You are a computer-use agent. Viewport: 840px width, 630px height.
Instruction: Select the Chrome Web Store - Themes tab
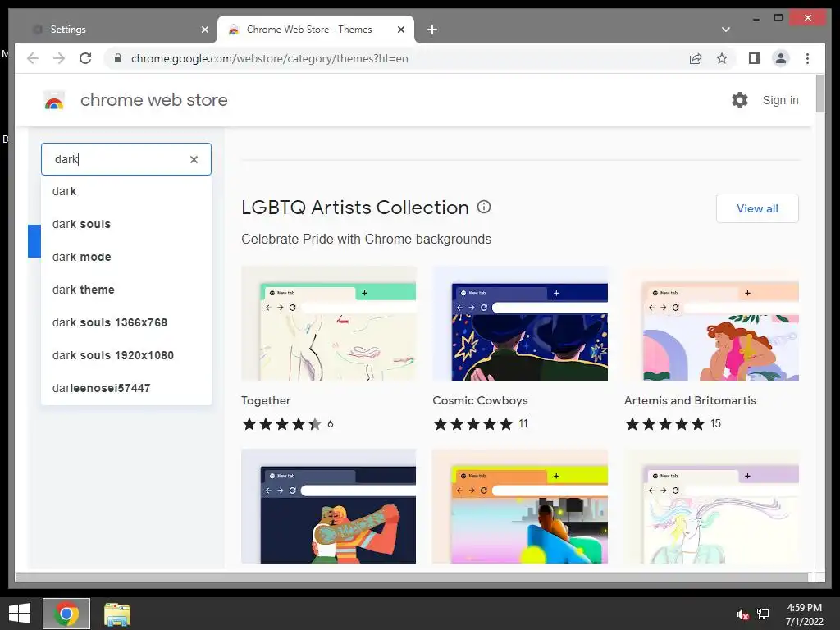[316, 30]
